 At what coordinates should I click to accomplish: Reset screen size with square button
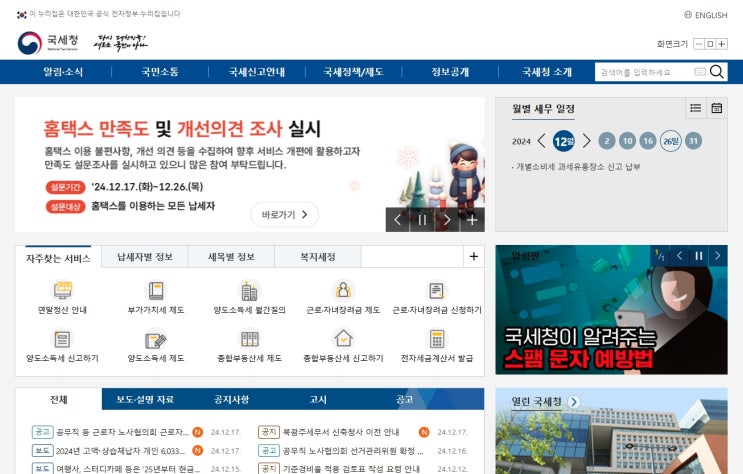coord(710,44)
